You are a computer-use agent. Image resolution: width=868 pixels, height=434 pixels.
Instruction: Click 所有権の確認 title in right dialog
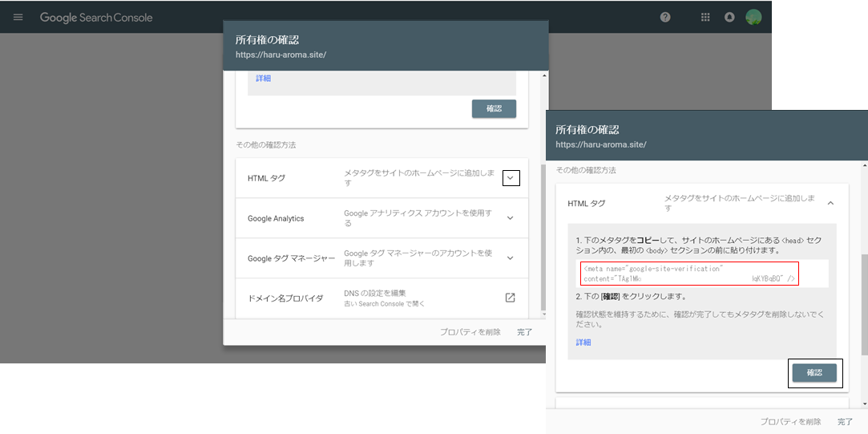pos(587,130)
